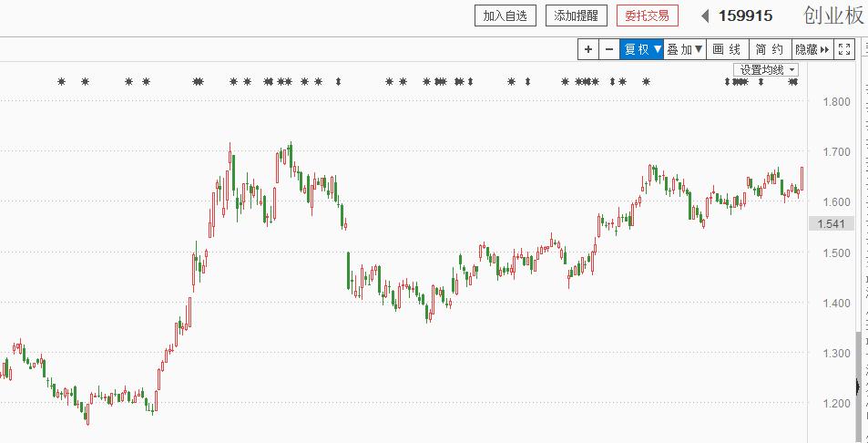Toggle the 画线 draw line tool

(x=727, y=49)
